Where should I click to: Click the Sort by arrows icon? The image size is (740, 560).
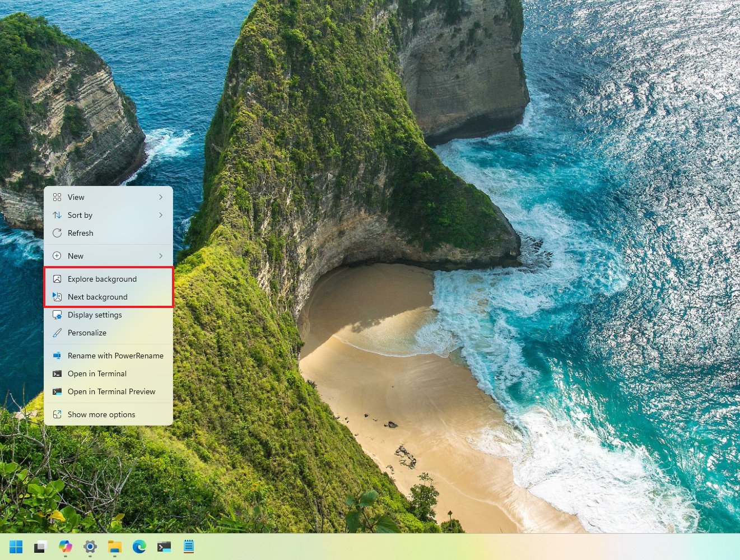click(58, 215)
